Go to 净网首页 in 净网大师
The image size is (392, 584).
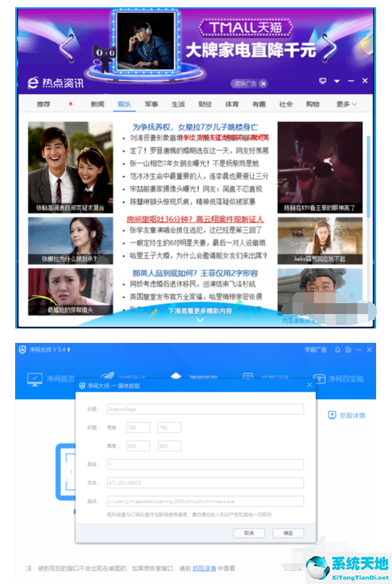coord(51,379)
